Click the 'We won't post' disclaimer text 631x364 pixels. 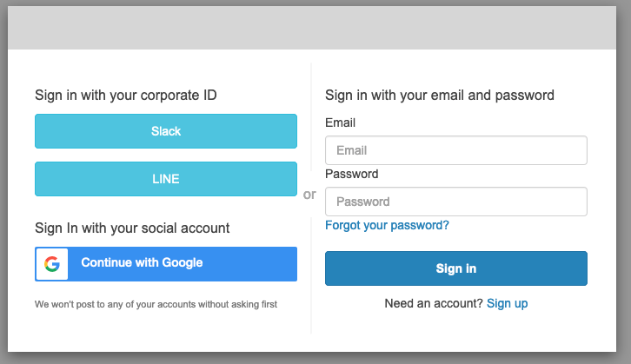(x=156, y=304)
